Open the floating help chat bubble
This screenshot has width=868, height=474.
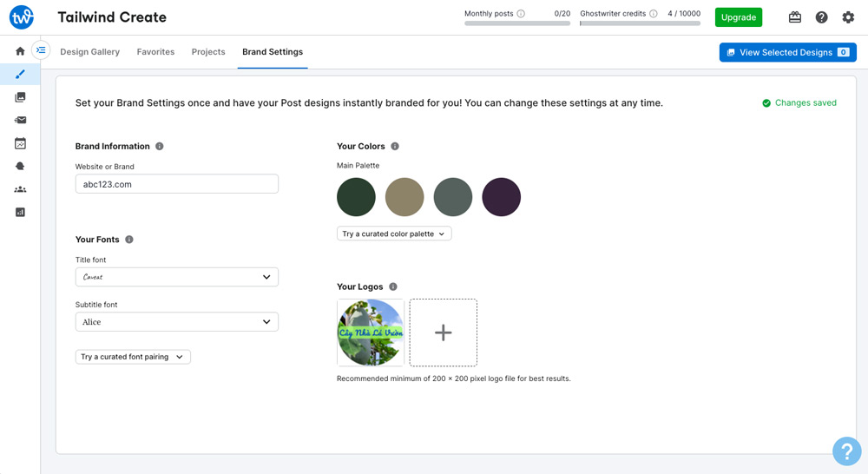[x=847, y=451]
